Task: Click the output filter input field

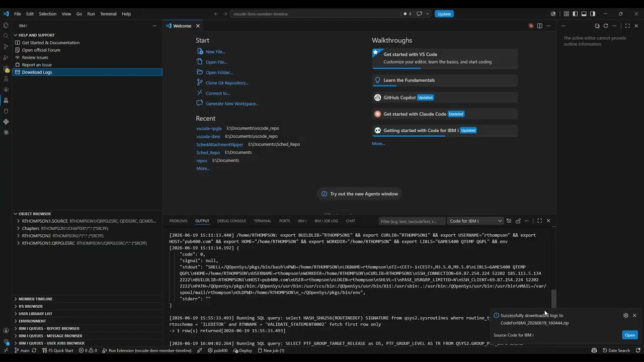Action: (x=412, y=221)
